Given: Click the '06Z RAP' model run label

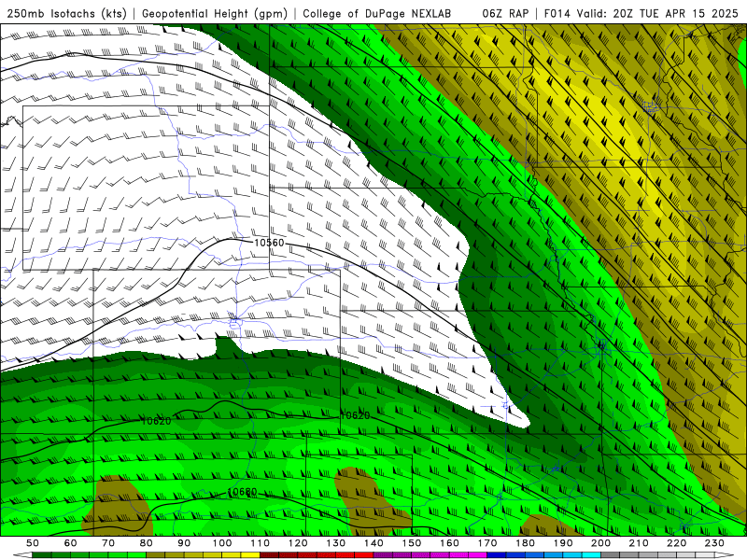Looking at the screenshot, I should tap(505, 13).
